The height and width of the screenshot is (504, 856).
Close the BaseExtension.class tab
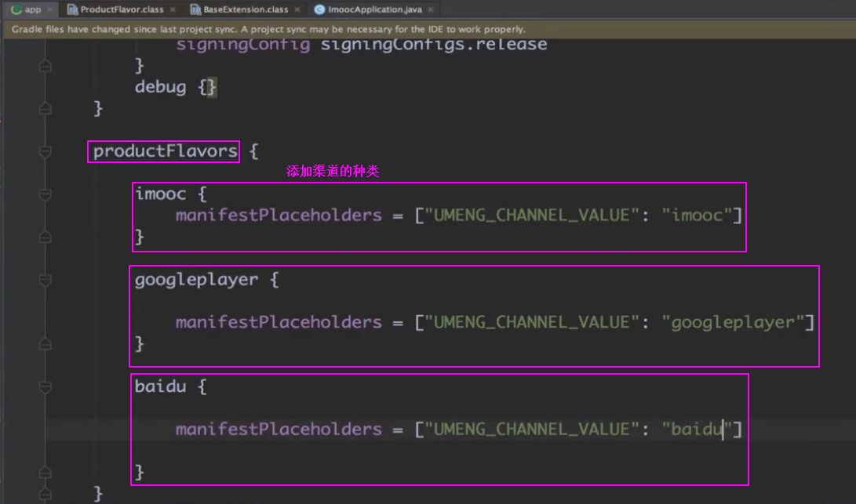point(297,9)
